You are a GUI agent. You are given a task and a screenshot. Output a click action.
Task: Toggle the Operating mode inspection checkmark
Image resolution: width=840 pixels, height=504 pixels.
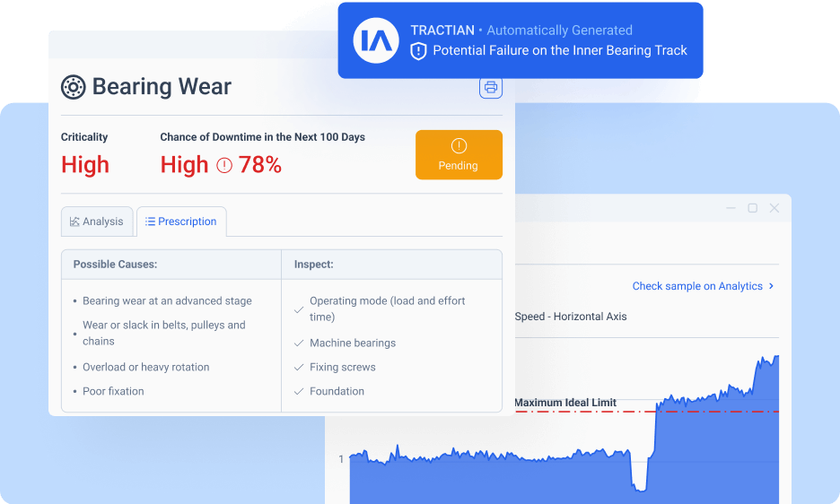click(299, 309)
